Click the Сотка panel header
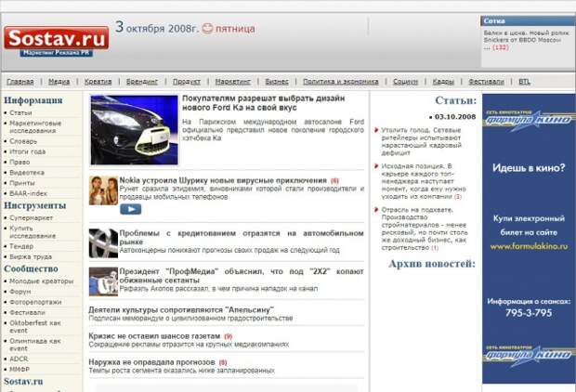 click(x=528, y=21)
